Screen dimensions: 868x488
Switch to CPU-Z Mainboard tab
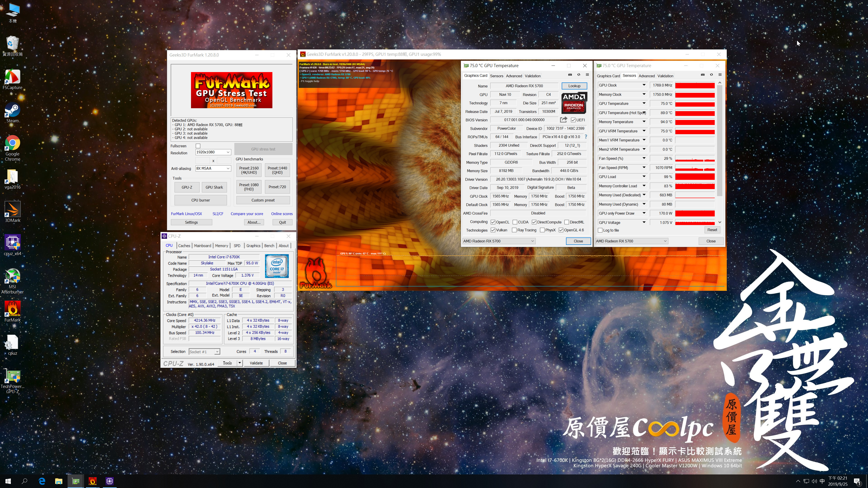tap(203, 246)
